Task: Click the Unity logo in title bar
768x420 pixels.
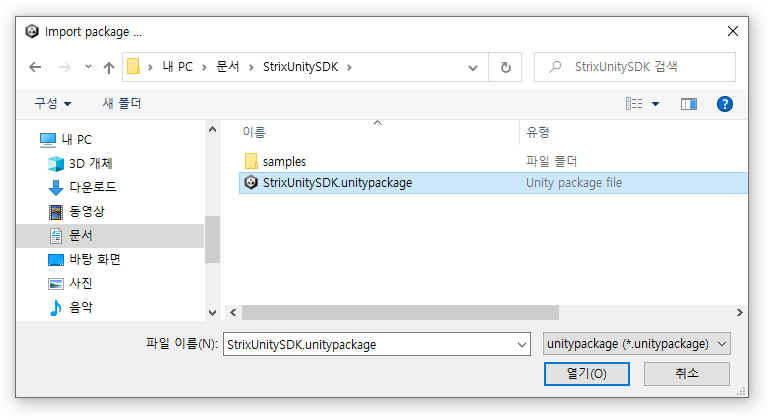Action: coord(32,31)
